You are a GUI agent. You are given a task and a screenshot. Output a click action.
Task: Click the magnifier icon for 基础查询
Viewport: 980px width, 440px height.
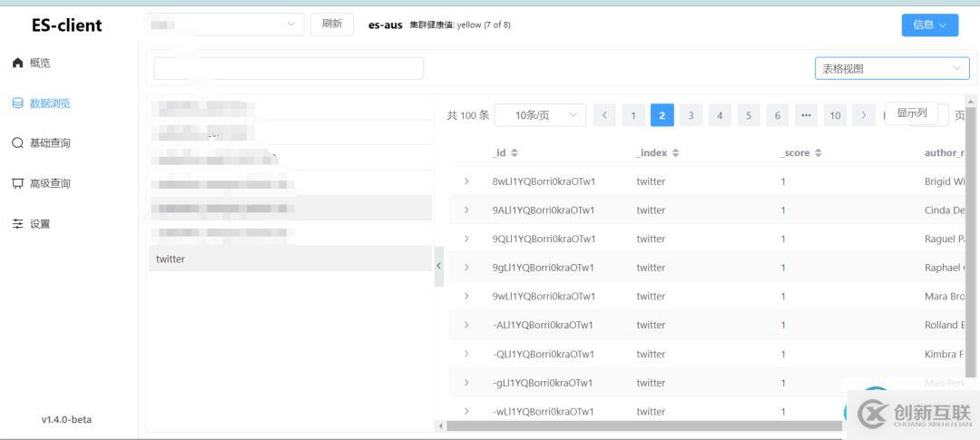[x=17, y=143]
